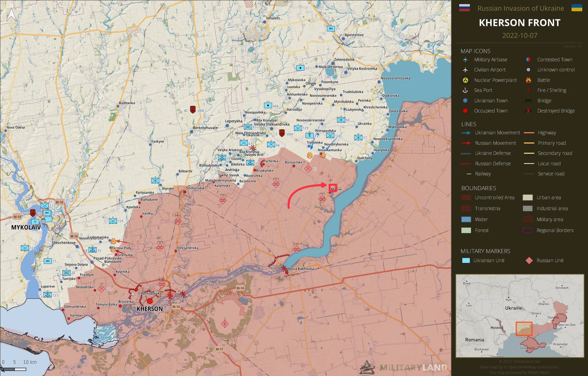Click the large red Kherson city marker
Image resolution: width=588 pixels, height=376 pixels.
click(x=150, y=301)
